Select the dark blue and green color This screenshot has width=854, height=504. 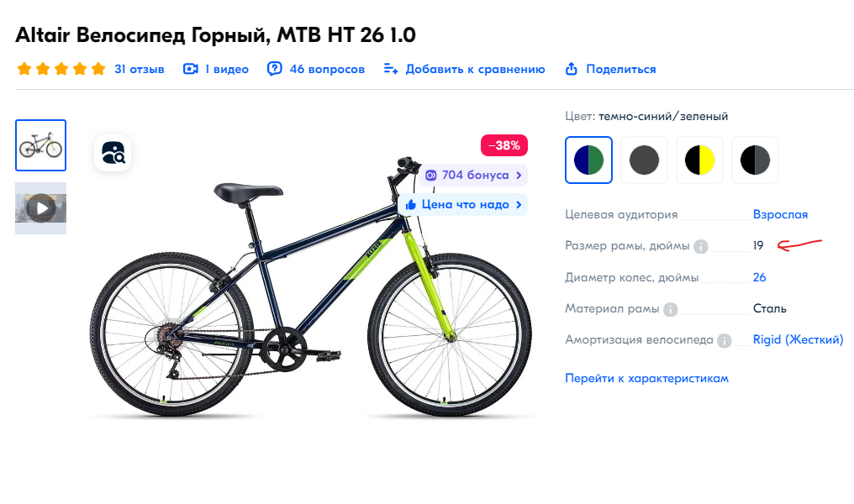point(588,160)
